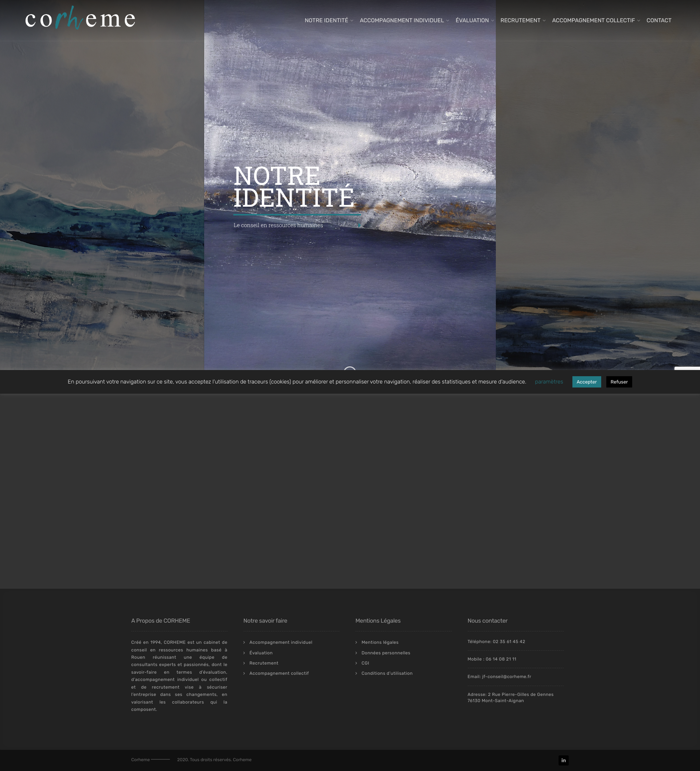Open footer link CGI
The width and height of the screenshot is (700, 771).
(365, 663)
